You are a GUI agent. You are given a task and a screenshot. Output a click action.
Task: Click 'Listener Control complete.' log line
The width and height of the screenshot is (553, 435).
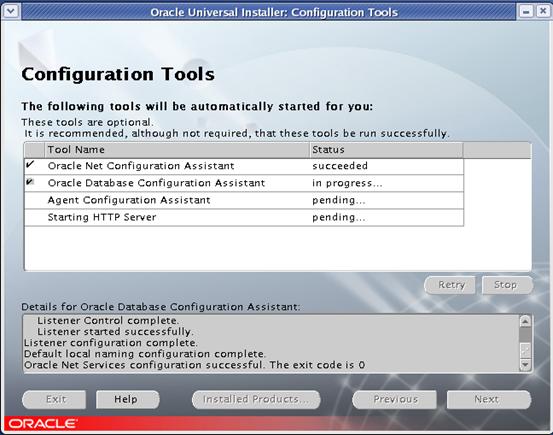pos(108,321)
